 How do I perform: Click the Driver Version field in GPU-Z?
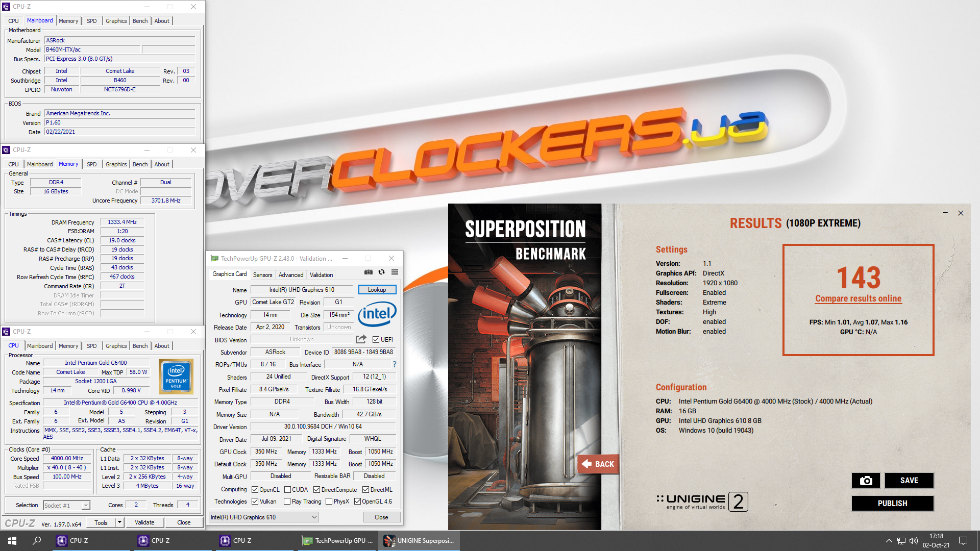pos(323,427)
